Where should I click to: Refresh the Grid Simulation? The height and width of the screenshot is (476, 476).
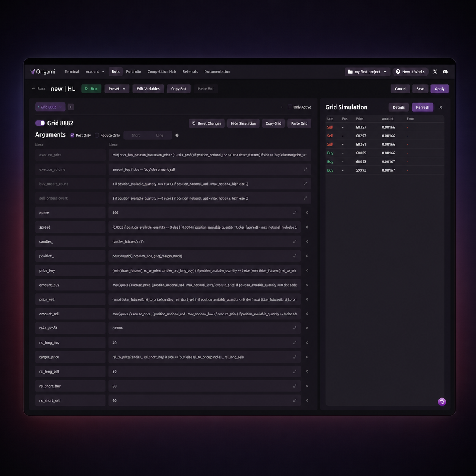click(x=422, y=107)
